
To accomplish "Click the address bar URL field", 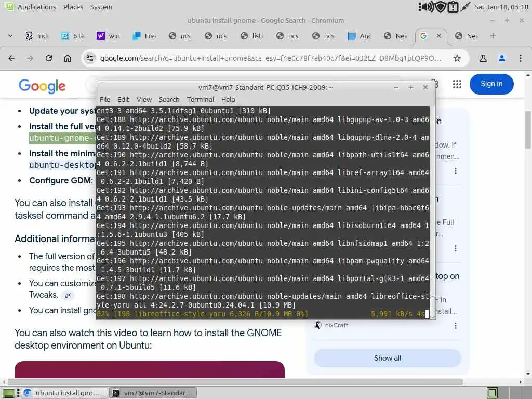I will [x=270, y=58].
